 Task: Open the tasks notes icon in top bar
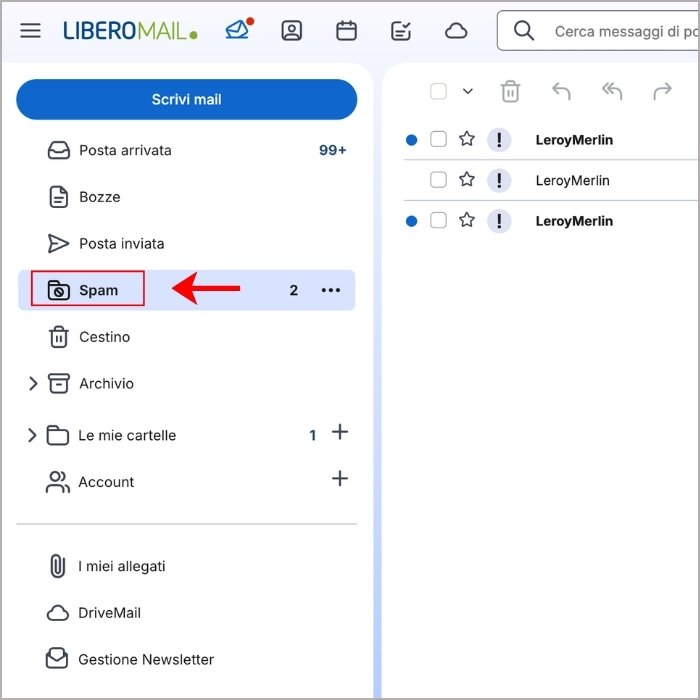[400, 31]
